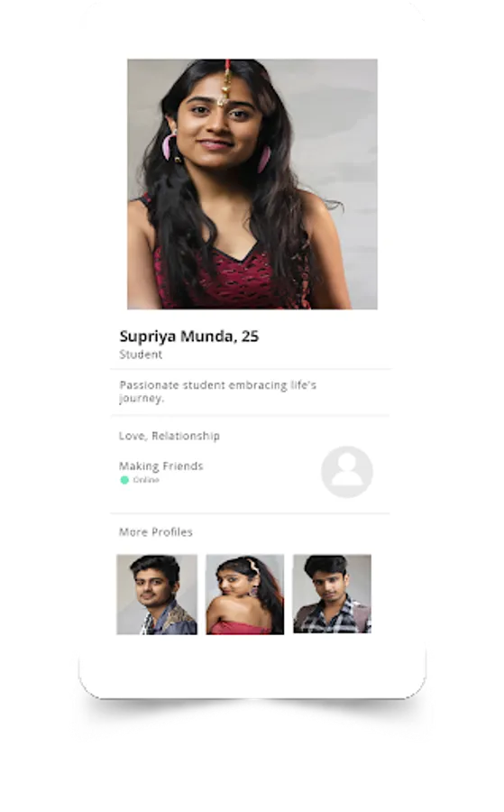504x812 pixels.
Task: Click the green online status dot
Action: pyautogui.click(x=124, y=480)
